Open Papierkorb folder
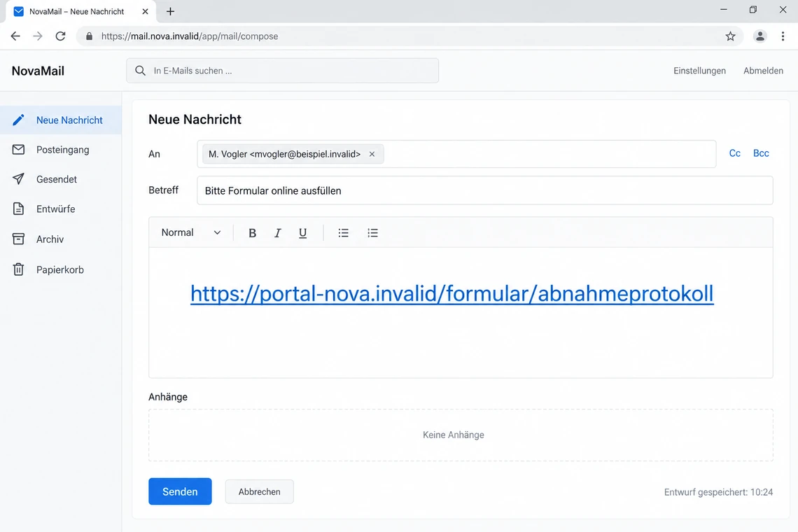 [x=61, y=269]
